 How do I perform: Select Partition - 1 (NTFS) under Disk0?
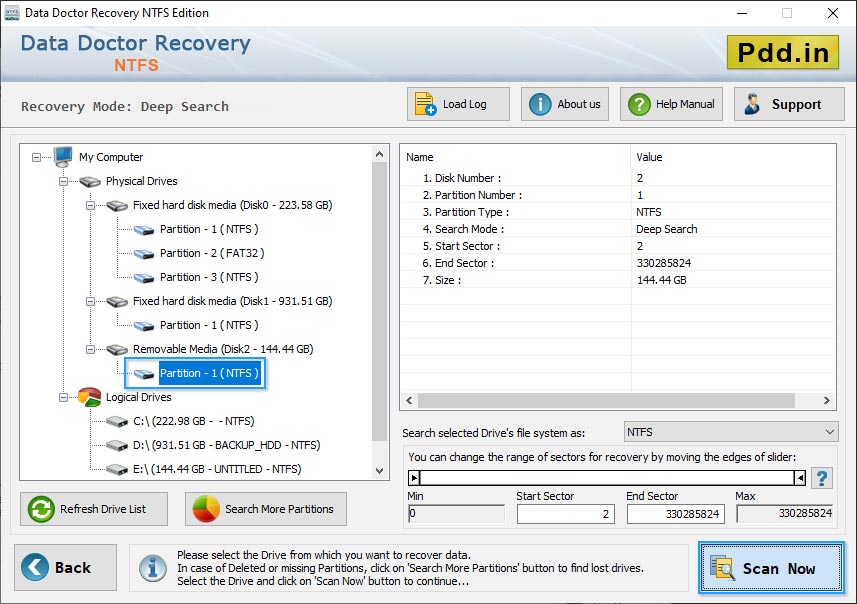[209, 229]
